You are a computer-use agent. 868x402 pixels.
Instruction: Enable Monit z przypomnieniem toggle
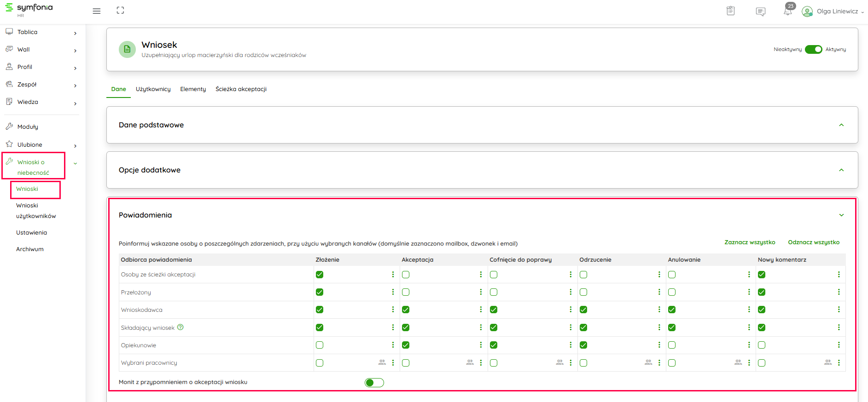coord(374,383)
